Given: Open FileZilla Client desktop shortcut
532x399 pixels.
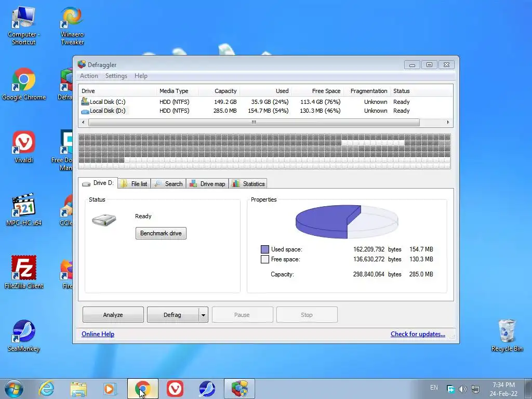Looking at the screenshot, I should coord(24,272).
